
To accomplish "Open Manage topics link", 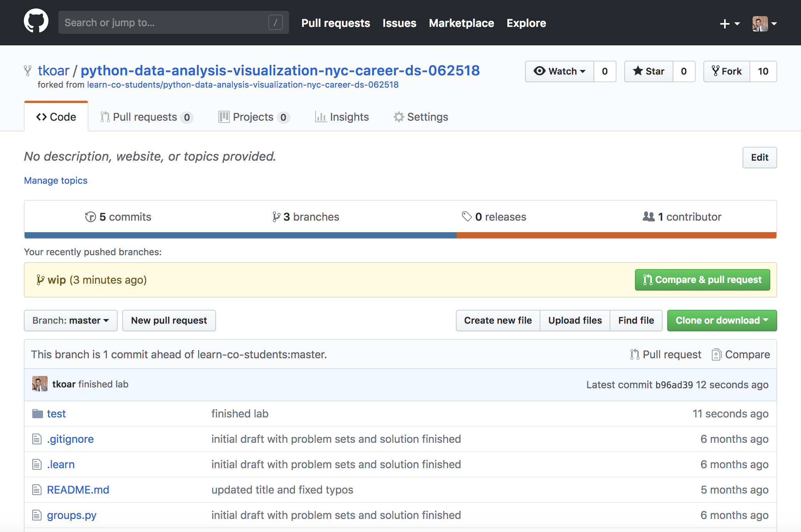I will (56, 180).
